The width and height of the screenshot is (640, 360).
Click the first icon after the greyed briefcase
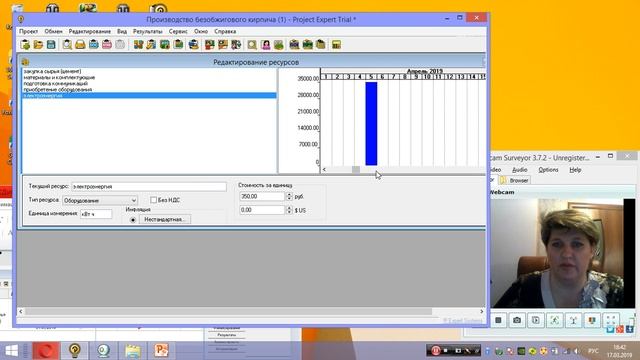pyautogui.click(x=138, y=44)
